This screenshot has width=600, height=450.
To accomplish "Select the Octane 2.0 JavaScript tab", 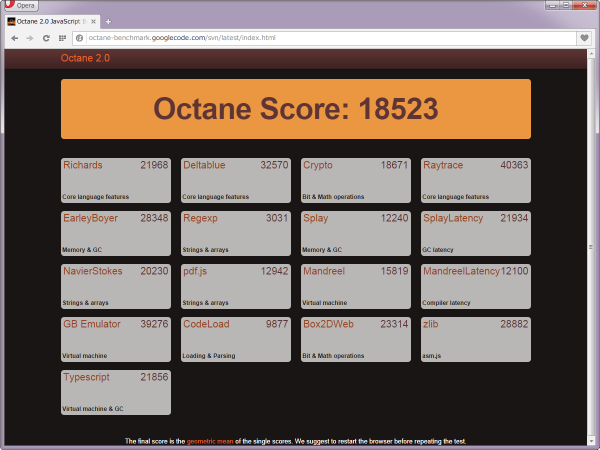I will pyautogui.click(x=53, y=21).
